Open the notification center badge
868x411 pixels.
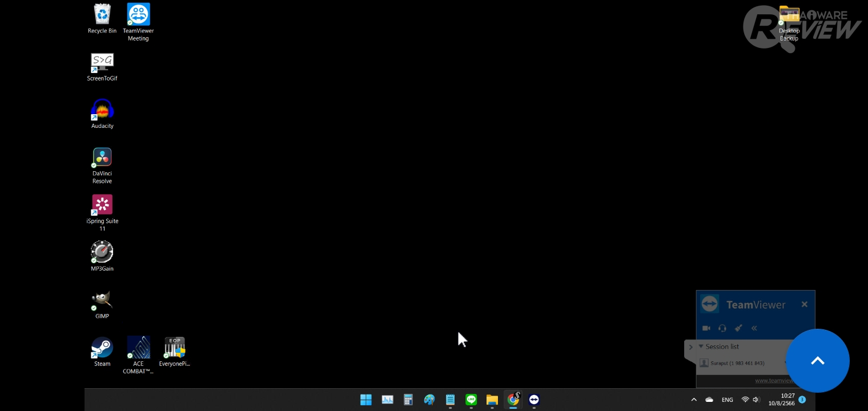coord(802,400)
